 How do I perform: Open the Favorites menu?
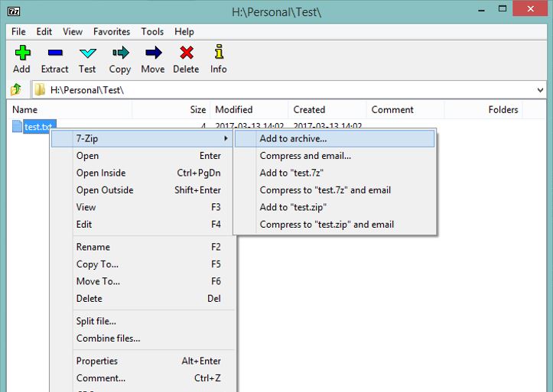pyautogui.click(x=112, y=31)
